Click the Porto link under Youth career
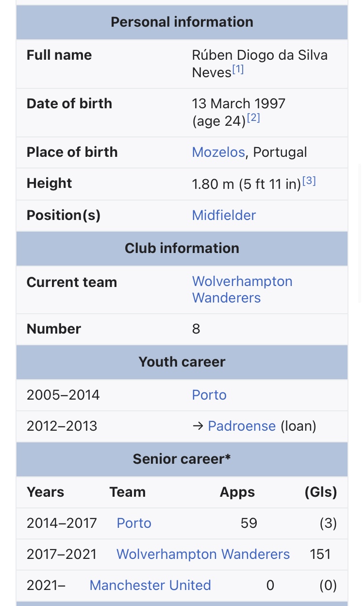The image size is (364, 606). pos(209,395)
